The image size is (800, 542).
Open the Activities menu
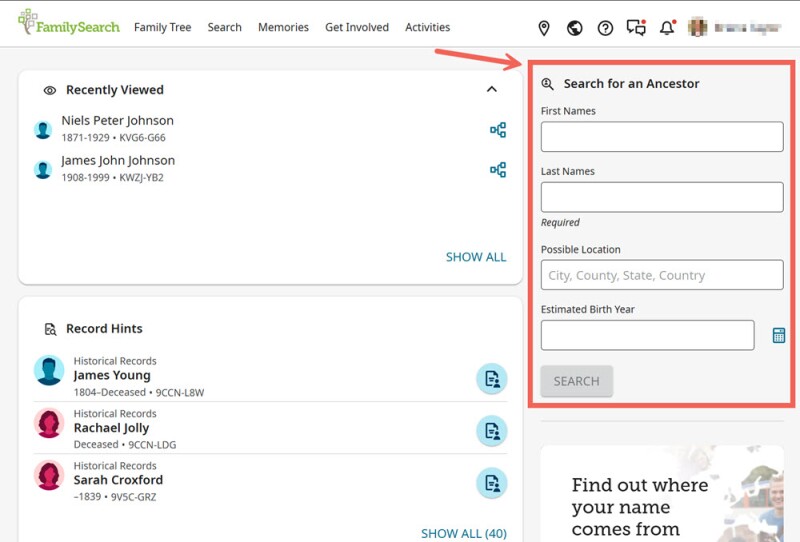coord(428,27)
